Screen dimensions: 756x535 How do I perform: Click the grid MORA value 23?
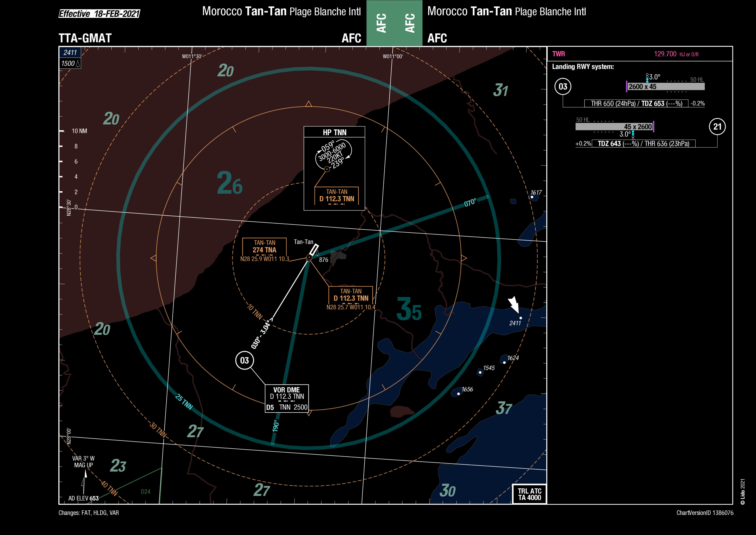[118, 465]
